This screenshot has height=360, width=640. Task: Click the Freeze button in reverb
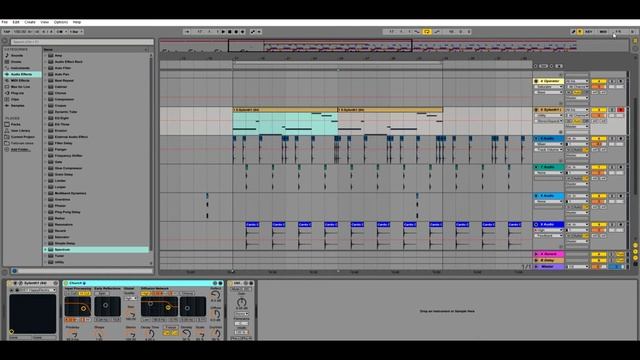point(171,327)
